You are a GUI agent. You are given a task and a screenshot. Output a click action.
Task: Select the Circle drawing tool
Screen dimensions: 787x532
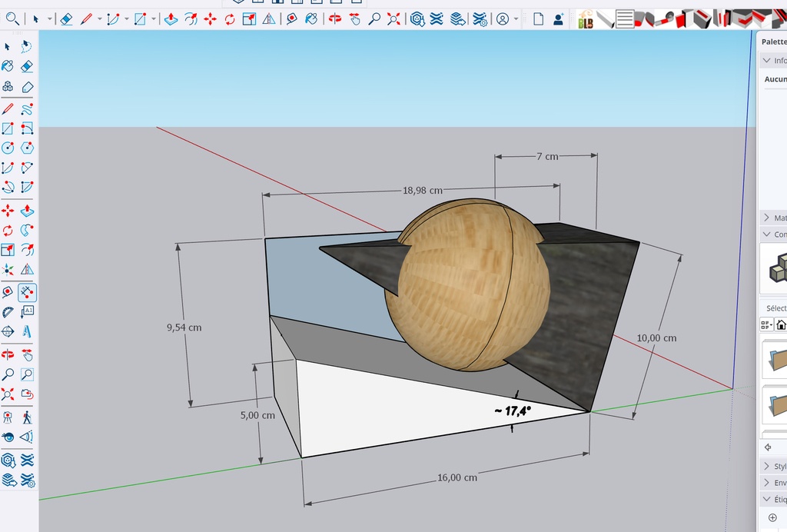pos(8,148)
